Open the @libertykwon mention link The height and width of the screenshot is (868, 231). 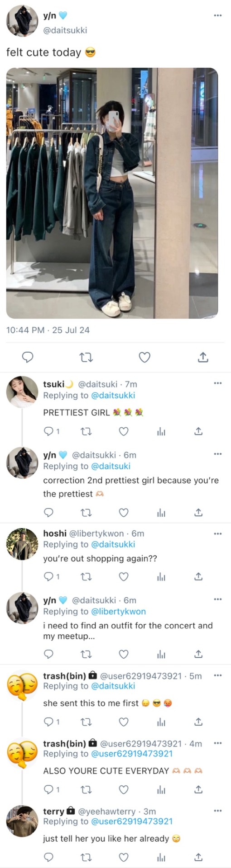pyautogui.click(x=119, y=611)
